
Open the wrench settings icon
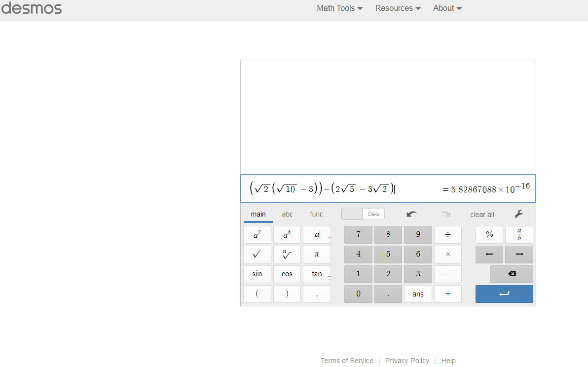pyautogui.click(x=518, y=214)
